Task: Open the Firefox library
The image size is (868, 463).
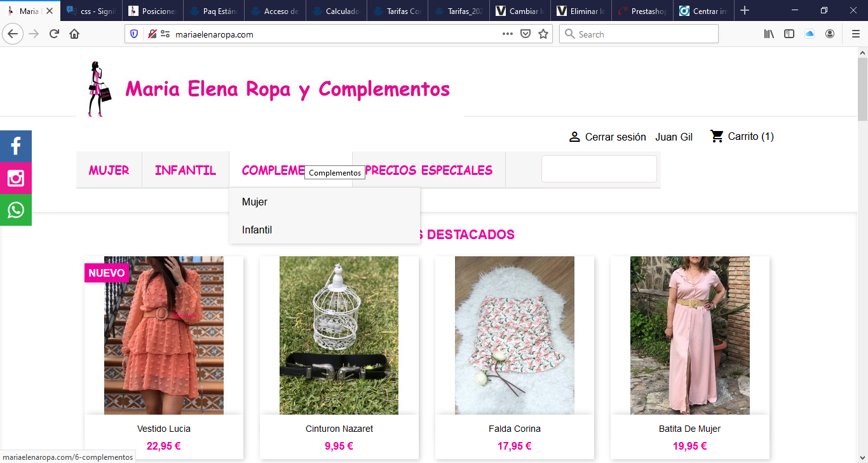Action: tap(769, 34)
